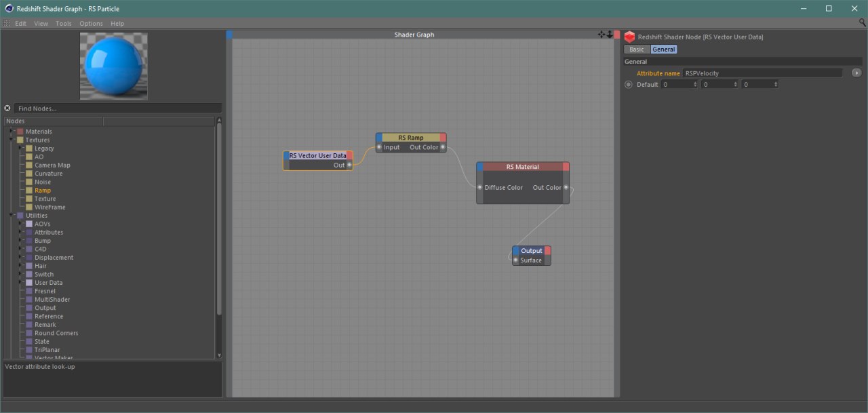Viewport: 868px width, 413px height.
Task: Open the Options menu
Action: [x=92, y=23]
